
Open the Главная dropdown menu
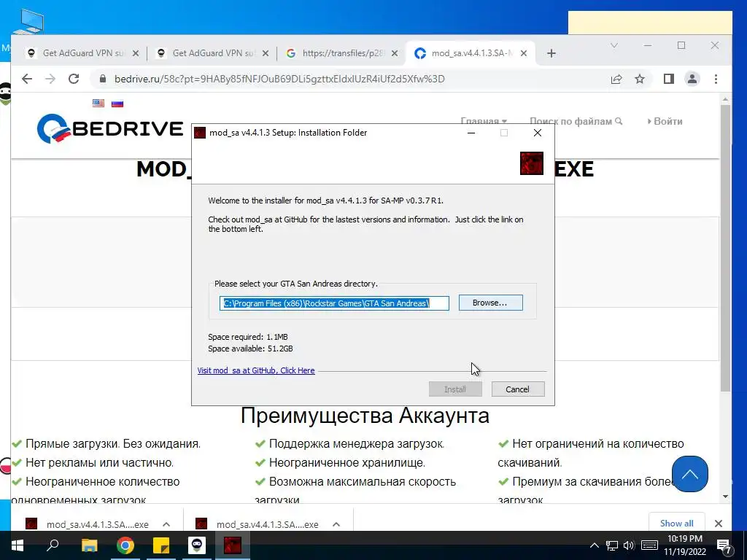tap(484, 122)
